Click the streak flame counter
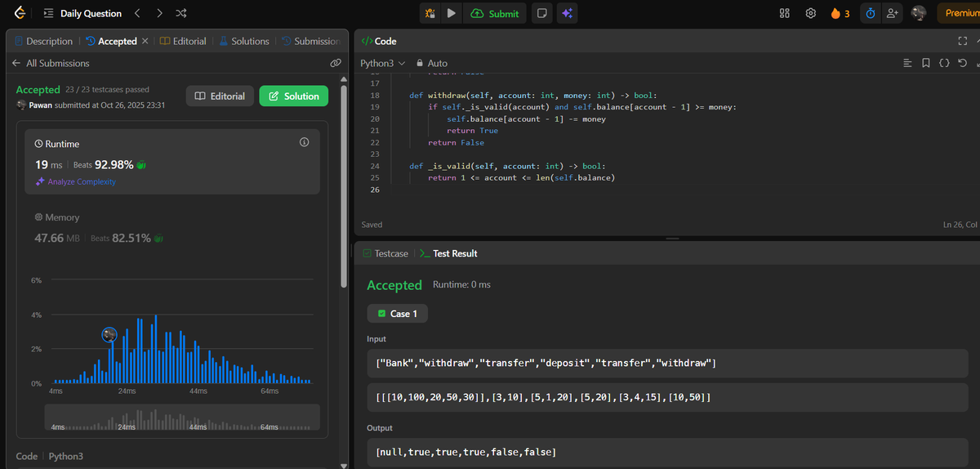The image size is (980, 469). (x=840, y=13)
